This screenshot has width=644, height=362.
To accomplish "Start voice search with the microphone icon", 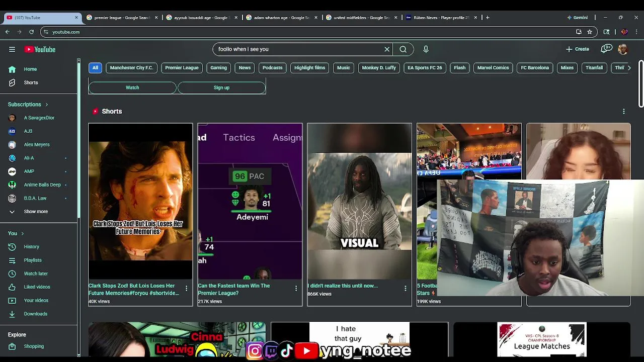I will [426, 49].
